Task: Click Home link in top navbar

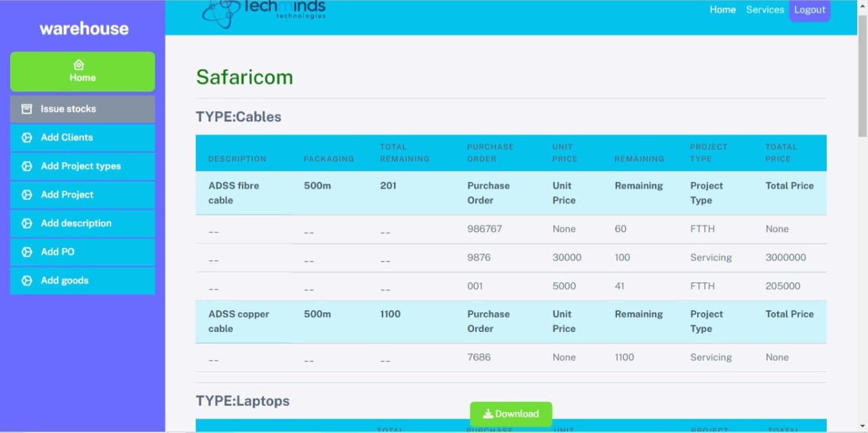Action: 722,10
